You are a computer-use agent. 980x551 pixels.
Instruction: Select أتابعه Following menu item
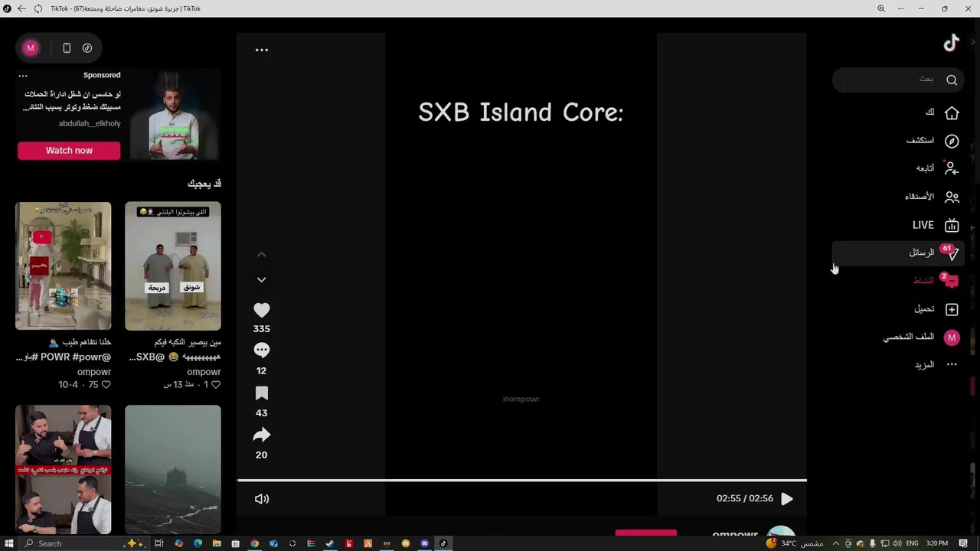tap(925, 168)
